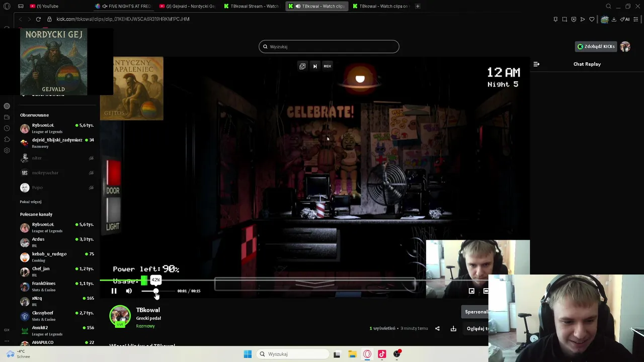Open the TBkowal channel avatar
Image resolution: width=644 pixels, height=362 pixels.
click(x=120, y=316)
